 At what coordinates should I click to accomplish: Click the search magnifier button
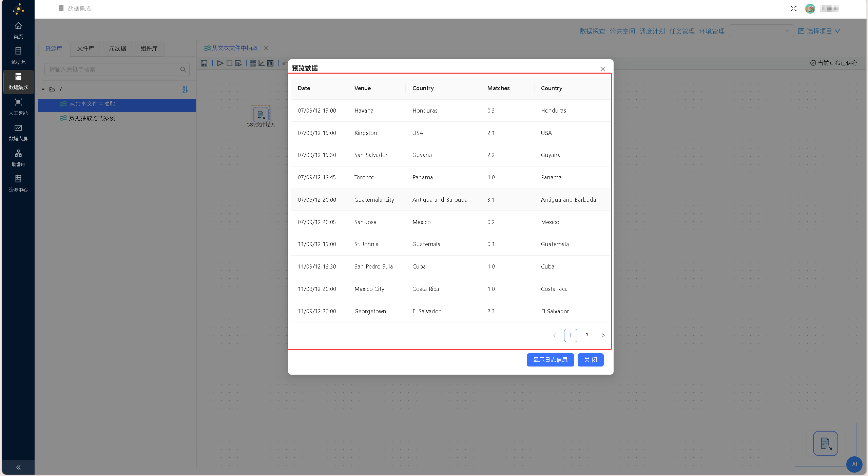(x=183, y=70)
